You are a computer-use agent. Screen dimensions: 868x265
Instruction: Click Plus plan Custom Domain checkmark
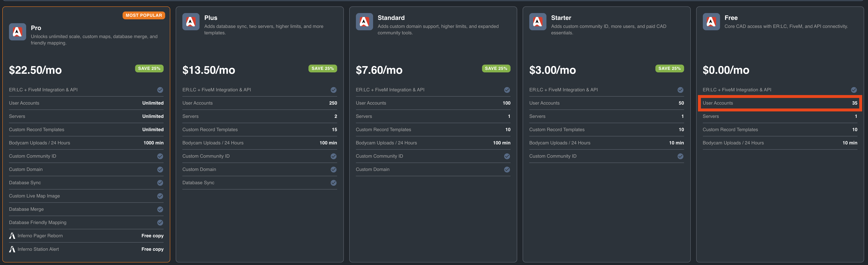[x=334, y=169]
